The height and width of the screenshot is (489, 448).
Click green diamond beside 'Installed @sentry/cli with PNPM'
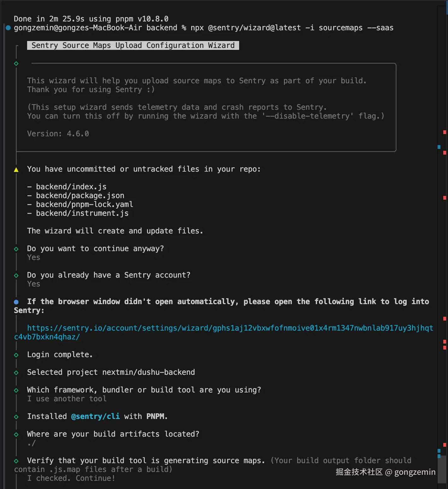coord(16,417)
